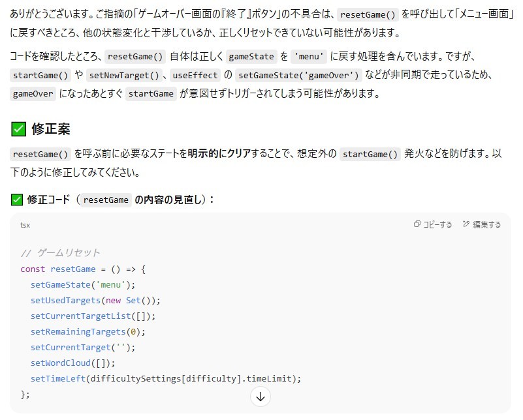The height and width of the screenshot is (420, 523).
Task: Click the green checkmark beside 修正コード
Action: [17, 200]
